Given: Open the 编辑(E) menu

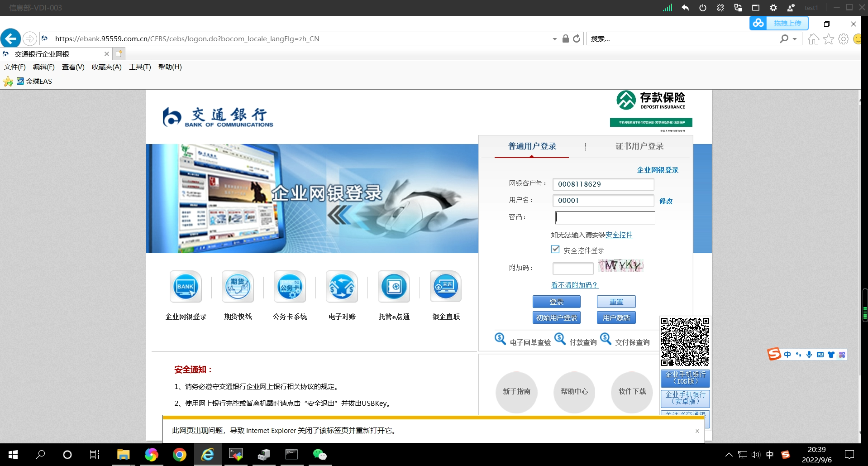Looking at the screenshot, I should [x=44, y=67].
